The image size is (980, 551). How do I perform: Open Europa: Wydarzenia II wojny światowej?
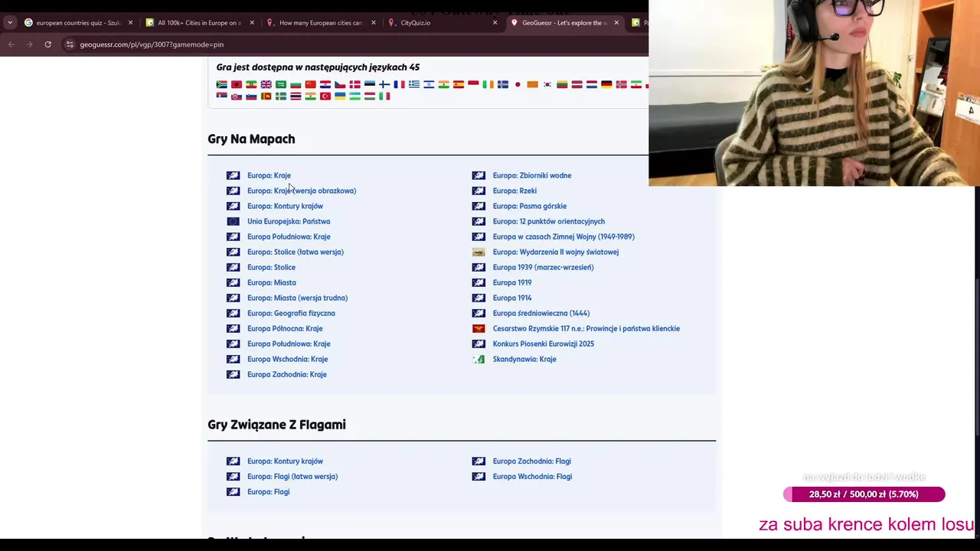tap(556, 252)
